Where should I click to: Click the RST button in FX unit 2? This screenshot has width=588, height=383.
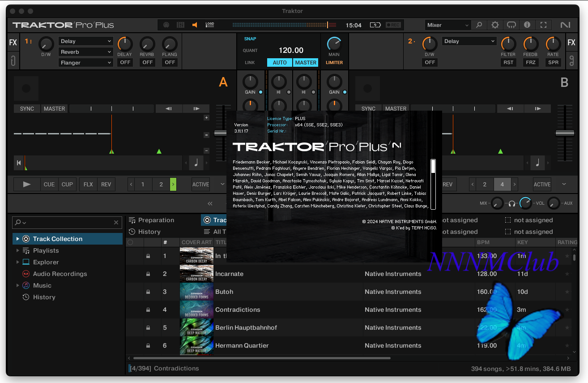coord(508,63)
